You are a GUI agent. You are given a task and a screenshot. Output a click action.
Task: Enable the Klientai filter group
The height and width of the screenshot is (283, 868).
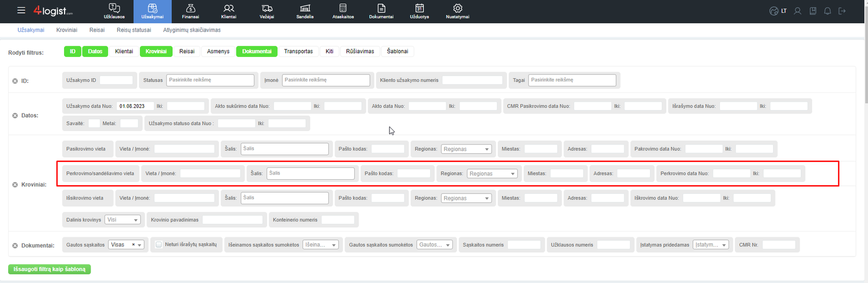[x=124, y=51]
